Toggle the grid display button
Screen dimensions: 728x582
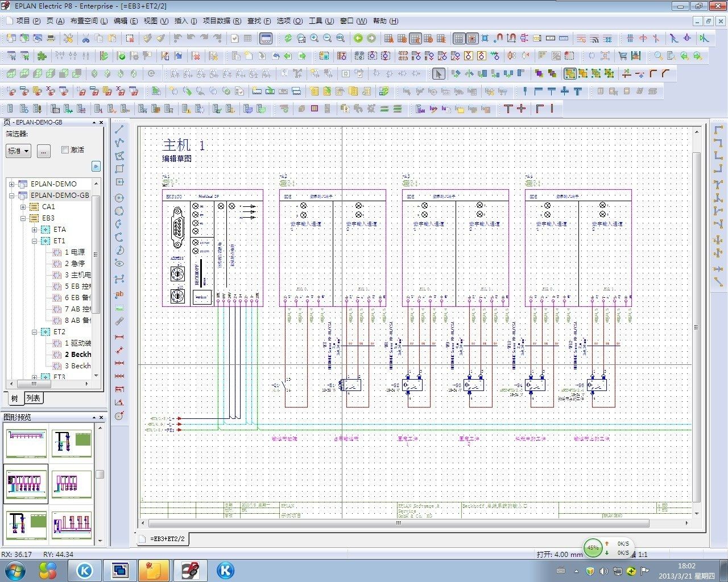click(x=459, y=39)
